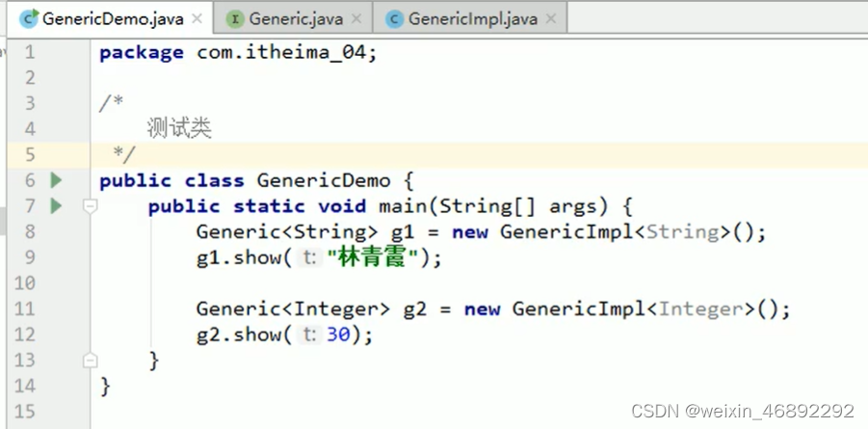This screenshot has height=429, width=868.
Task: Click the closing brace on line 14
Action: point(106,387)
